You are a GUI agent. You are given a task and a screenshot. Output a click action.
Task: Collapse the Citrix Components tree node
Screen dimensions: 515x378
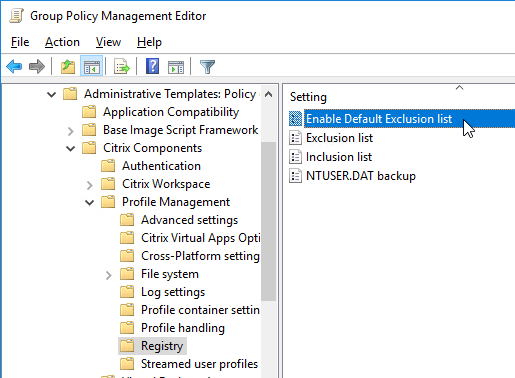(x=71, y=148)
